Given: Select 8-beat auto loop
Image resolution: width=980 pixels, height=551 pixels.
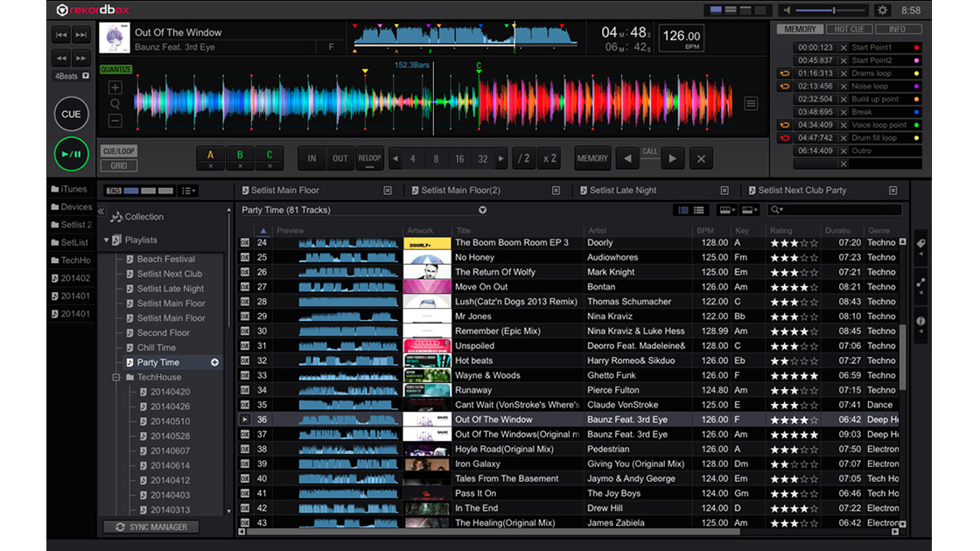Looking at the screenshot, I should (x=437, y=159).
